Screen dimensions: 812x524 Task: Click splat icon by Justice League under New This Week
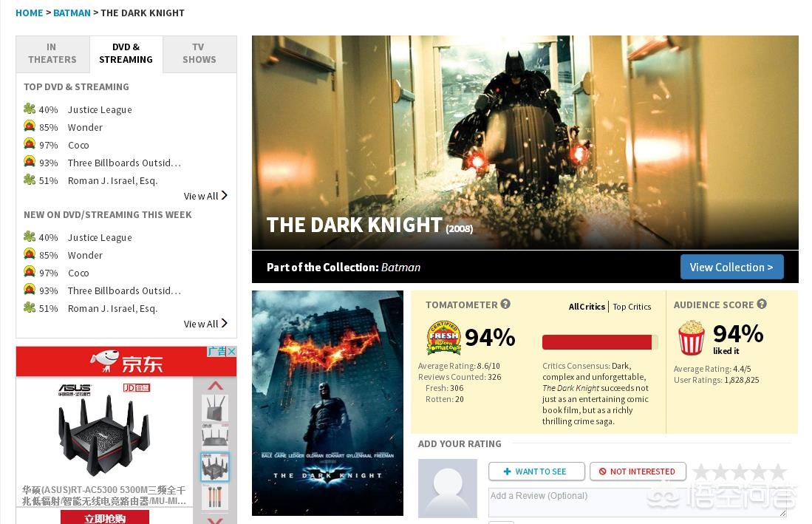(30, 236)
